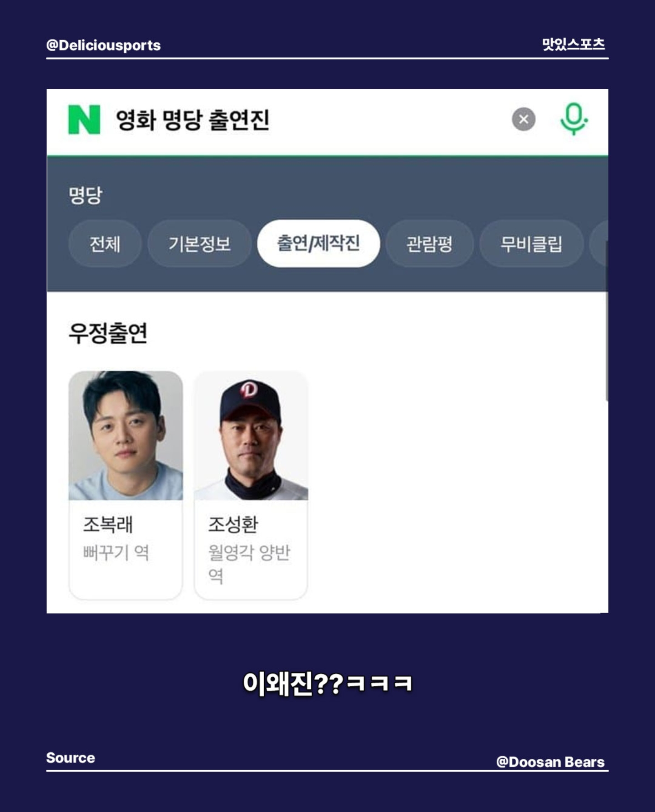The width and height of the screenshot is (655, 812).
Task: Click the 우정출연 section heading
Action: click(108, 333)
